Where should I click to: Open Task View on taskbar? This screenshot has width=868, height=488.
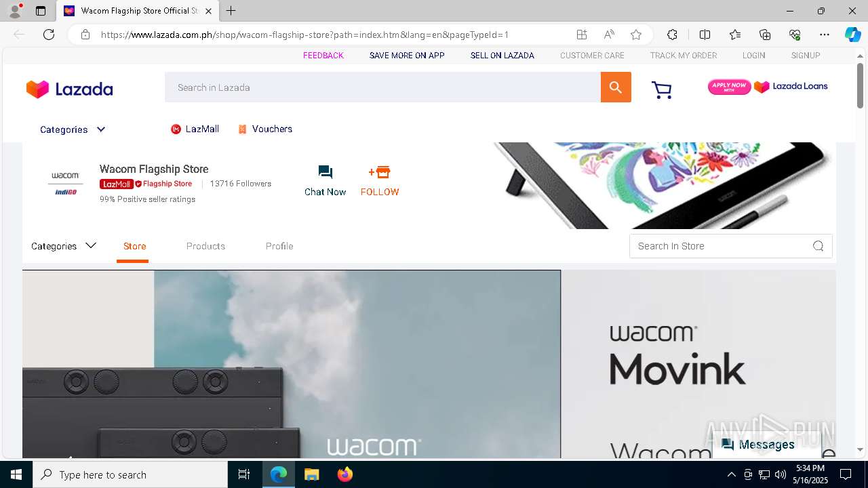244,474
